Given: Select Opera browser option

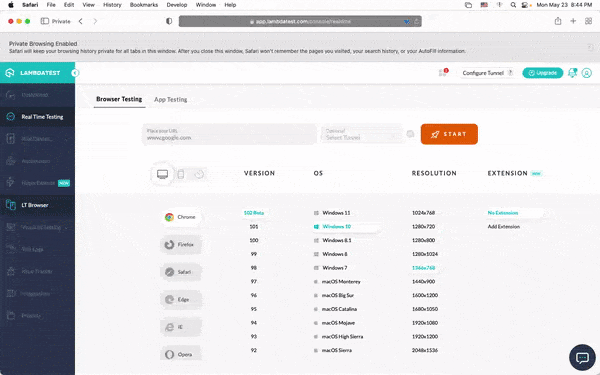Looking at the screenshot, I should tap(181, 354).
